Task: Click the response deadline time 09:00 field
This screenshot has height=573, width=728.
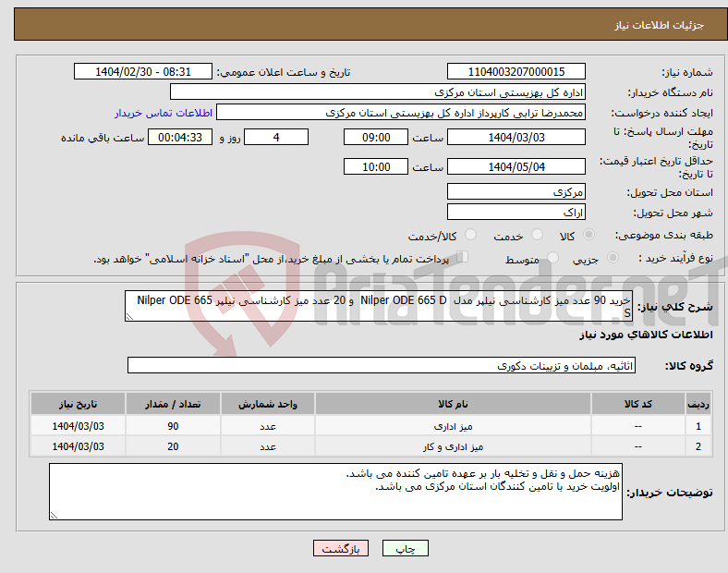Action: pos(376,137)
